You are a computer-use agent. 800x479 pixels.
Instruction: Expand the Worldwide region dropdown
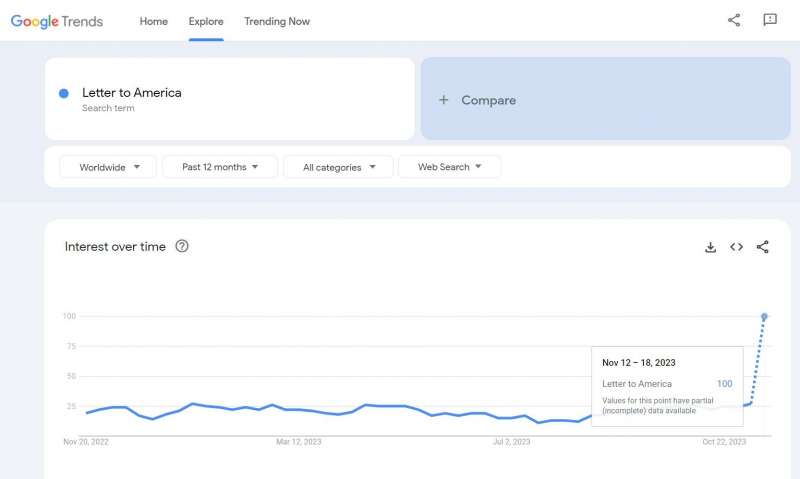tap(108, 167)
